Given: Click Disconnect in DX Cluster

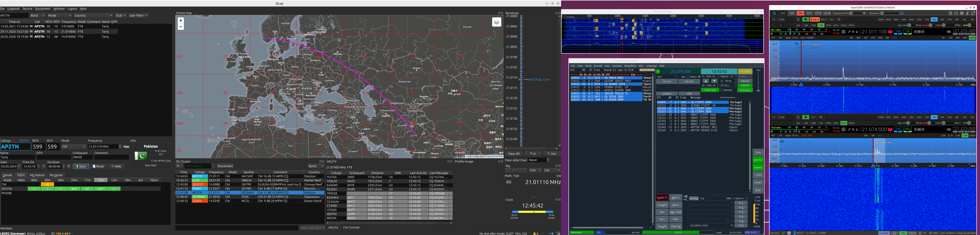Looking at the screenshot, I should pos(225,166).
